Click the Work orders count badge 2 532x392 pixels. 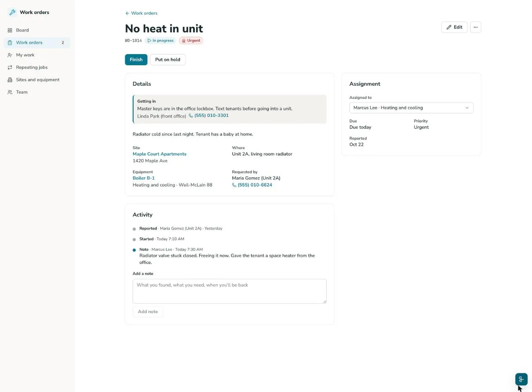point(63,43)
